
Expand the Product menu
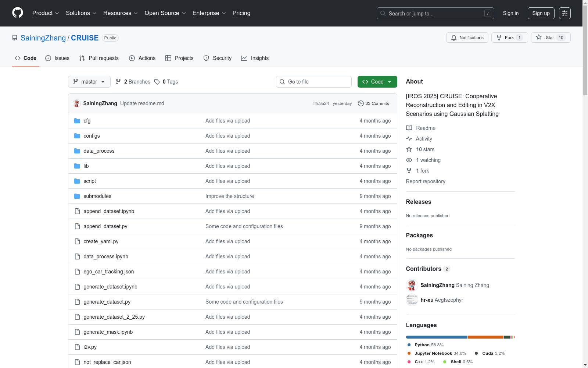46,13
